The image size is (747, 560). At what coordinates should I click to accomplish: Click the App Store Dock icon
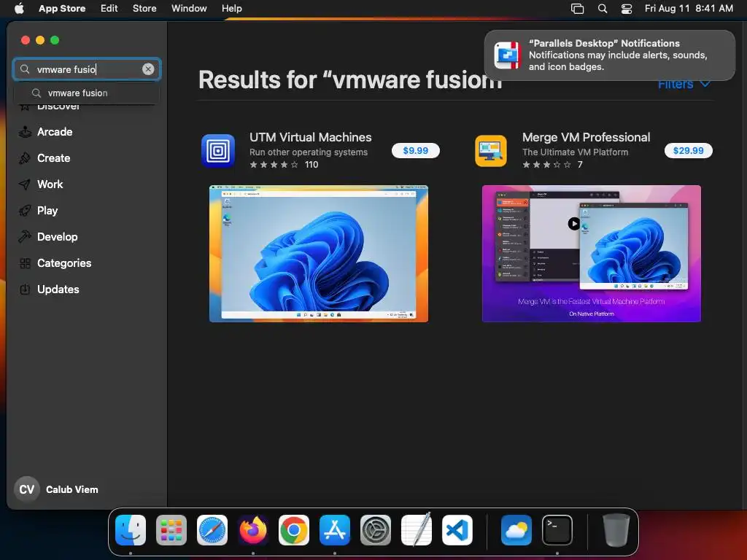pyautogui.click(x=335, y=530)
